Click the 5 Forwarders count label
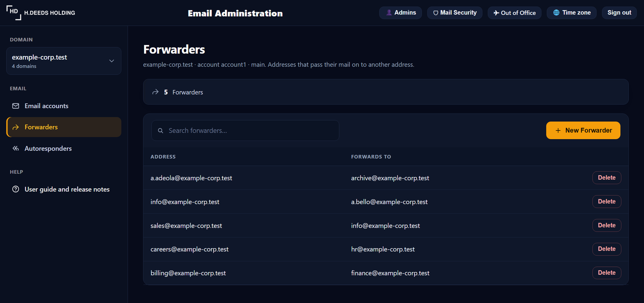This screenshot has height=303, width=644. pos(184,92)
